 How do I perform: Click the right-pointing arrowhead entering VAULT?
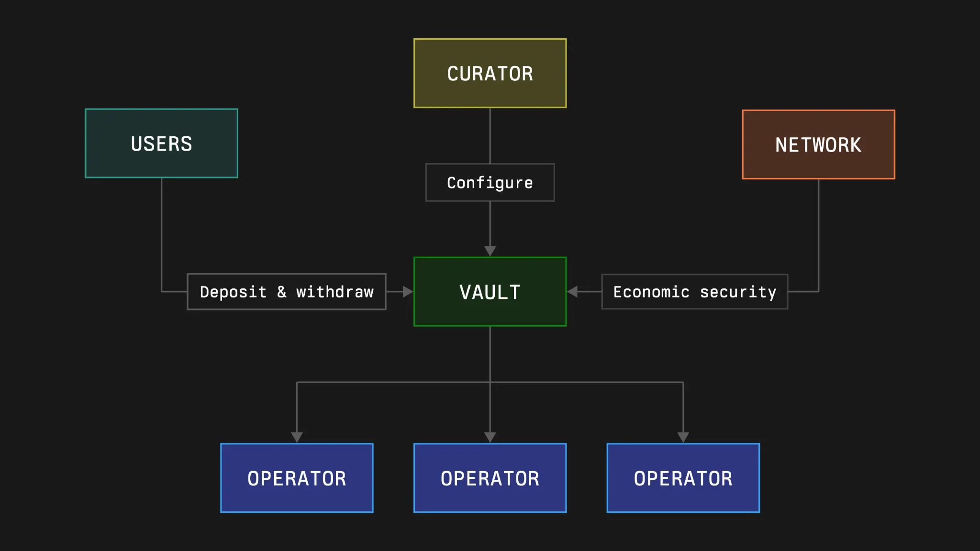(x=407, y=291)
